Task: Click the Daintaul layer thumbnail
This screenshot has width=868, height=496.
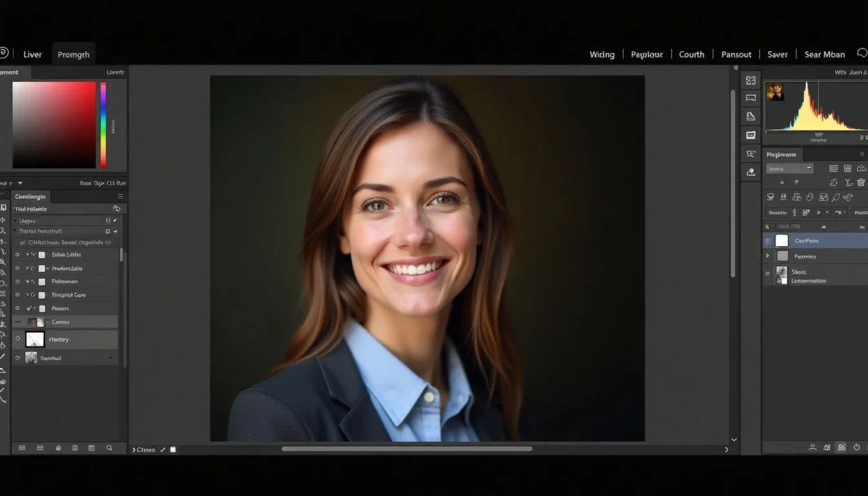Action: click(x=31, y=357)
